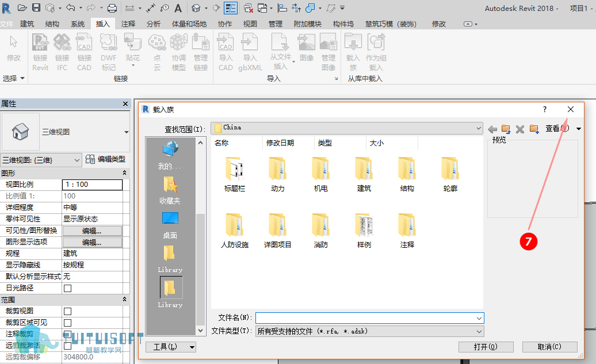Click dialog help question mark button
596x364 pixels.
pyautogui.click(x=545, y=109)
